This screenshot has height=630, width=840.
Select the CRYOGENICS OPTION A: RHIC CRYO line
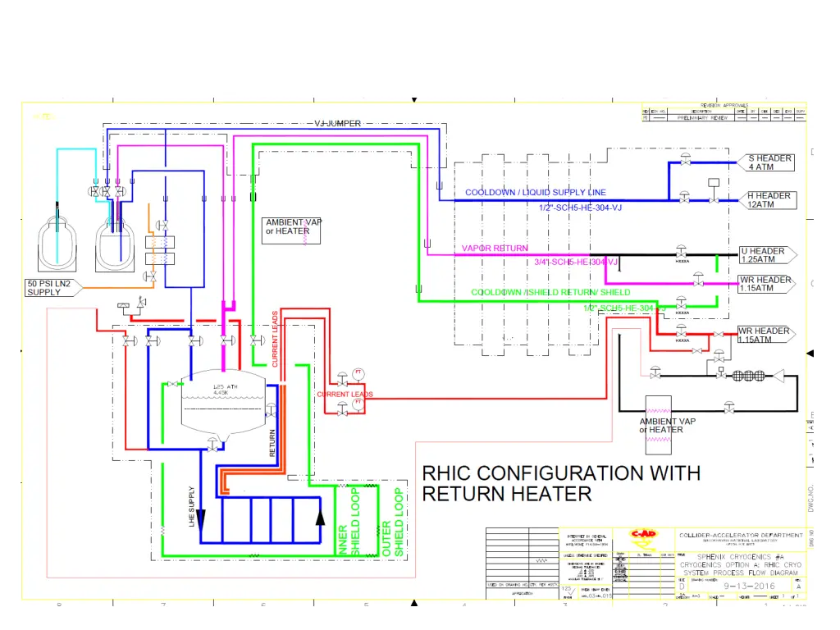pyautogui.click(x=741, y=564)
